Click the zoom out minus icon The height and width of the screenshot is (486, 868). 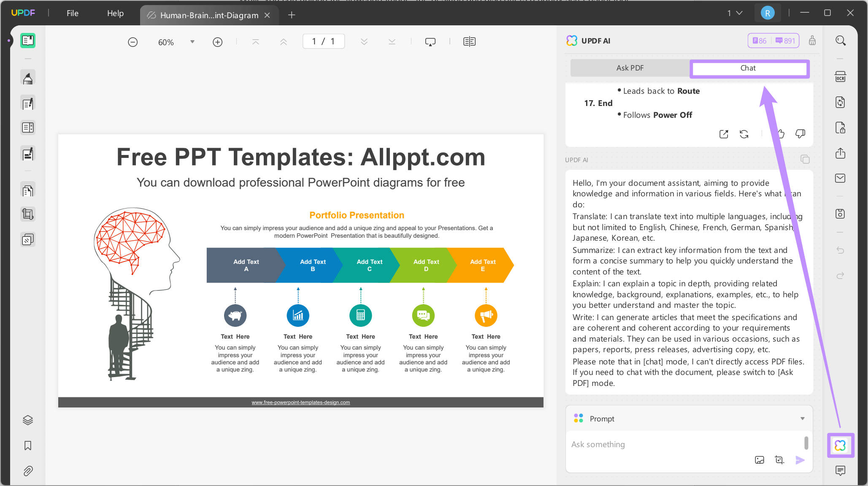coord(132,42)
